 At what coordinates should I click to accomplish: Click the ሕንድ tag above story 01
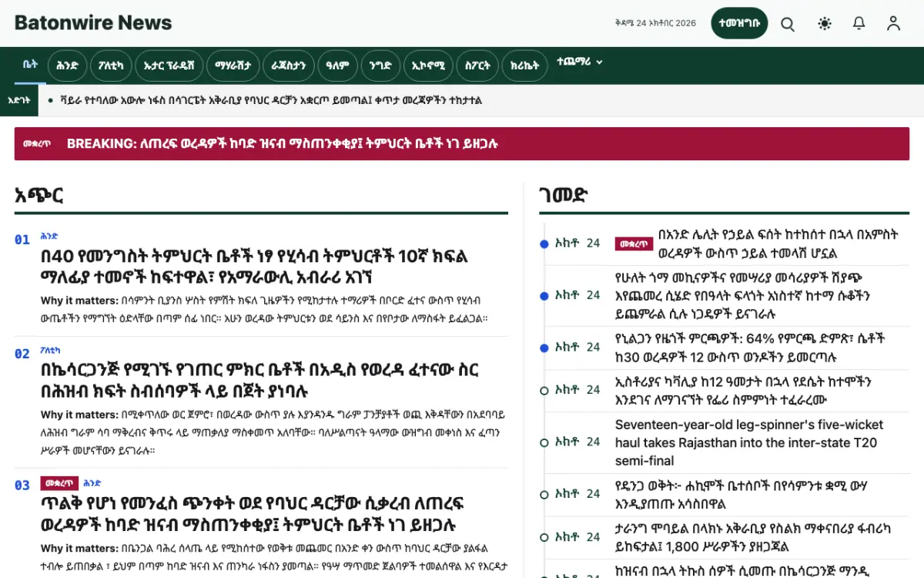[x=49, y=237]
